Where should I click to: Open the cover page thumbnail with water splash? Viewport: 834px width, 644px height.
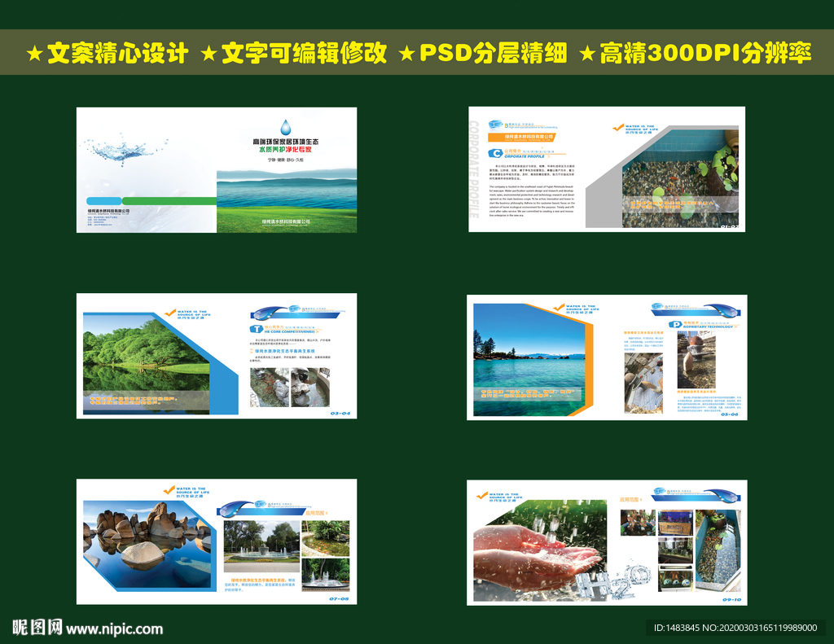click(217, 170)
